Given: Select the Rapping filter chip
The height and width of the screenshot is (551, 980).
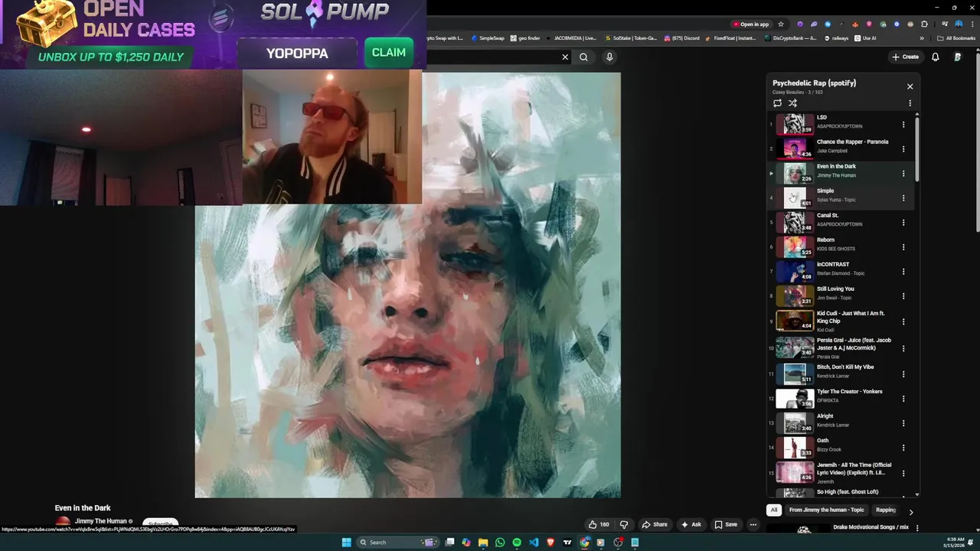Looking at the screenshot, I should click(x=886, y=510).
